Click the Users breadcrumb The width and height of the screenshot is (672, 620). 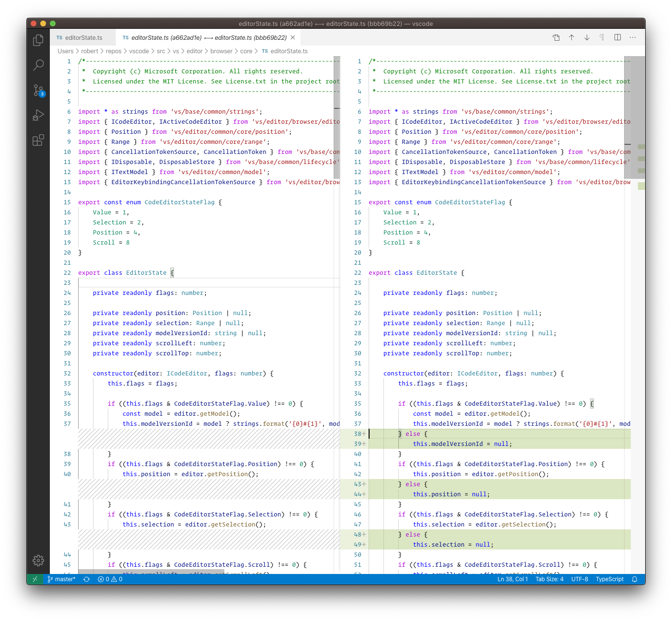66,51
